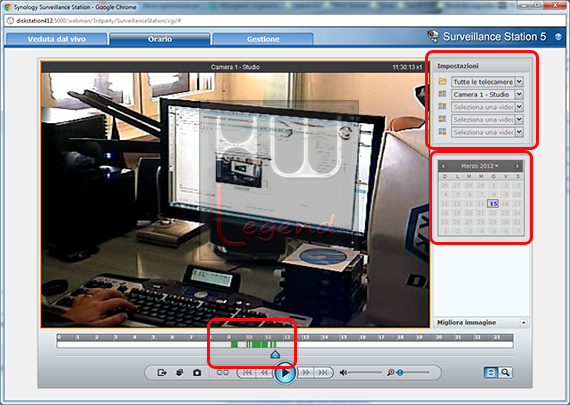Click hour 18 on the timeline ruler
570x405 pixels.
[x=400, y=337]
